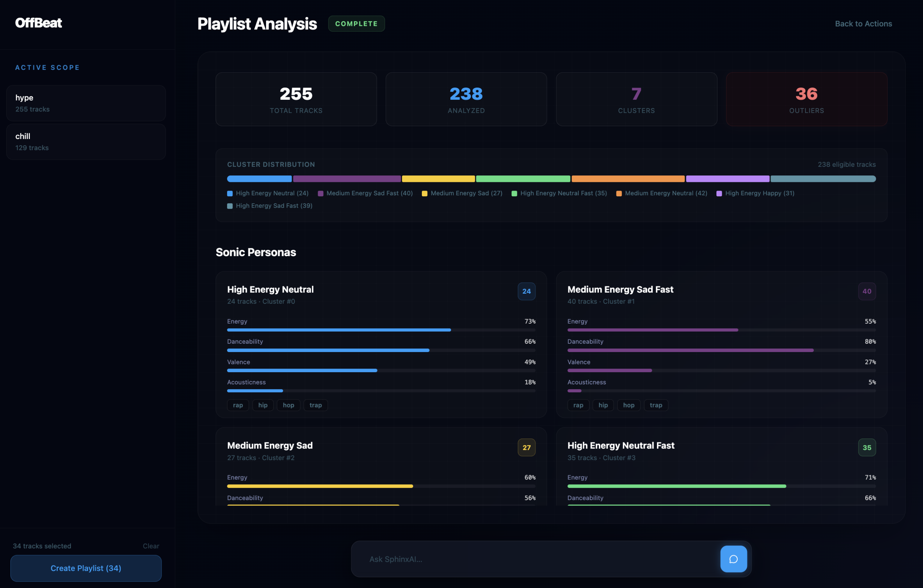Open the Clusters stat card
The height and width of the screenshot is (588, 923).
[x=636, y=99]
